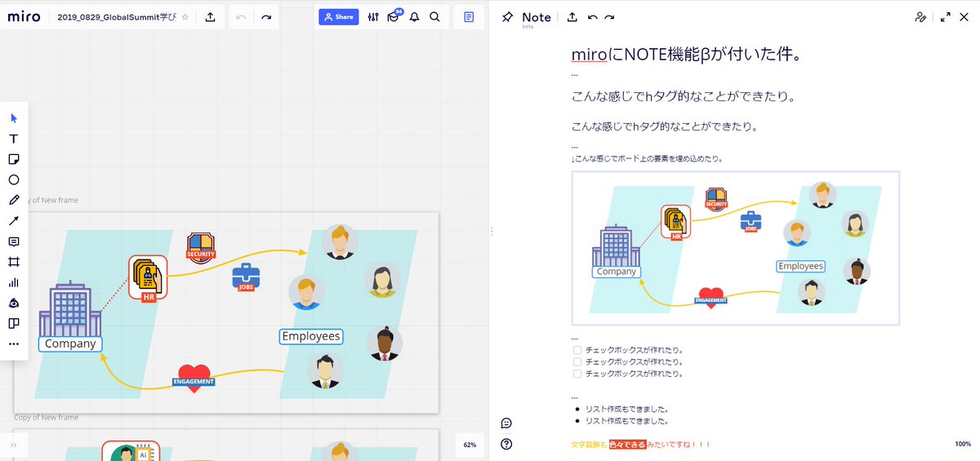980x461 pixels.
Task: Click the lower Copy of New frame label
Action: click(x=47, y=417)
